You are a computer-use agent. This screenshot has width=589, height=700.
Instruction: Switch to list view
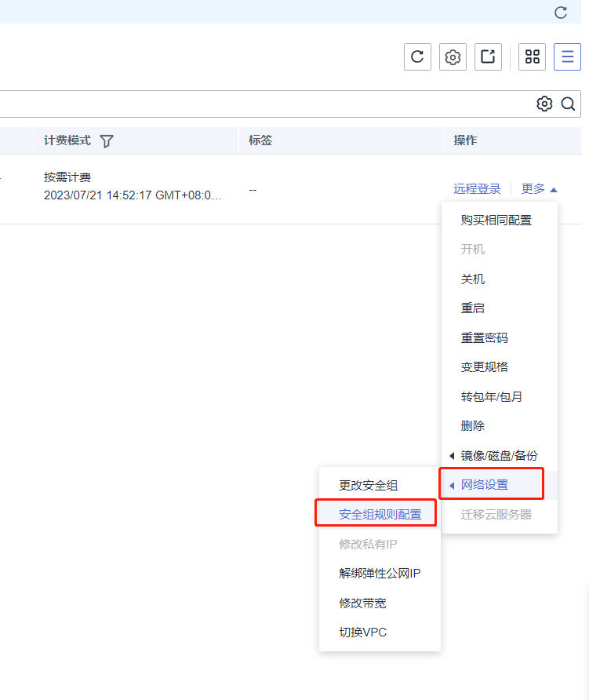[x=567, y=57]
